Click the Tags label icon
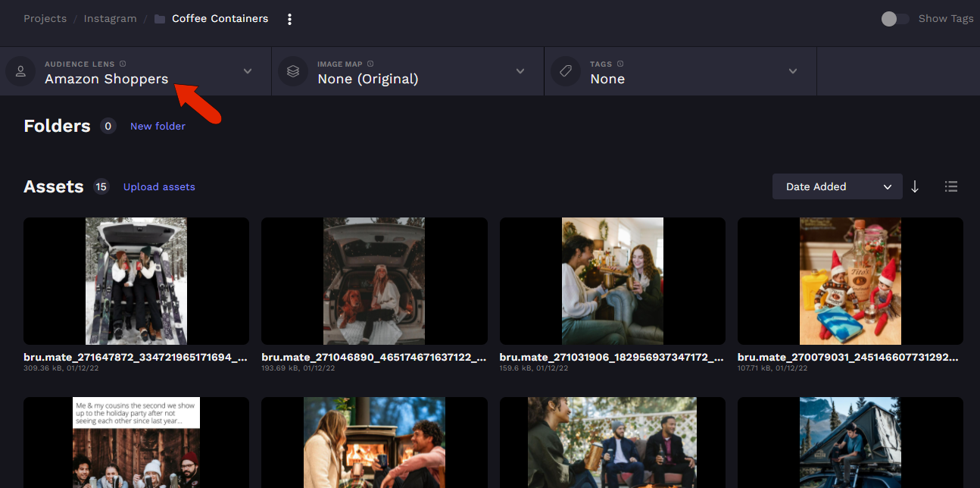The width and height of the screenshot is (980, 488). tap(566, 71)
